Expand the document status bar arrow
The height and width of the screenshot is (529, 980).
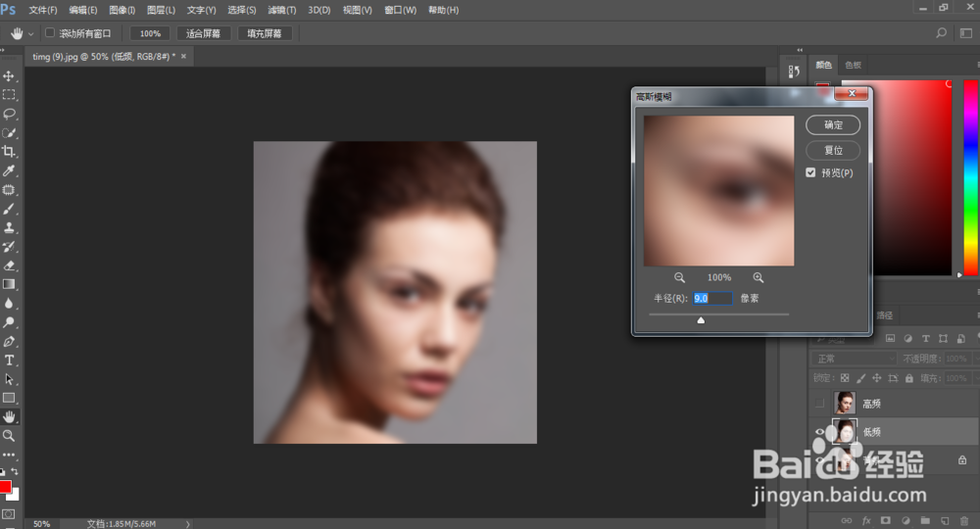(x=187, y=524)
